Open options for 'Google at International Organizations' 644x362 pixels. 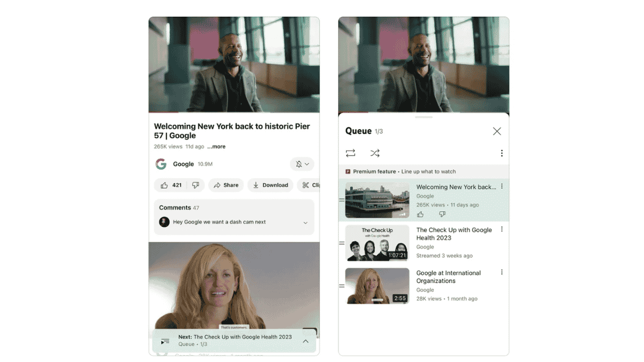[x=502, y=272]
